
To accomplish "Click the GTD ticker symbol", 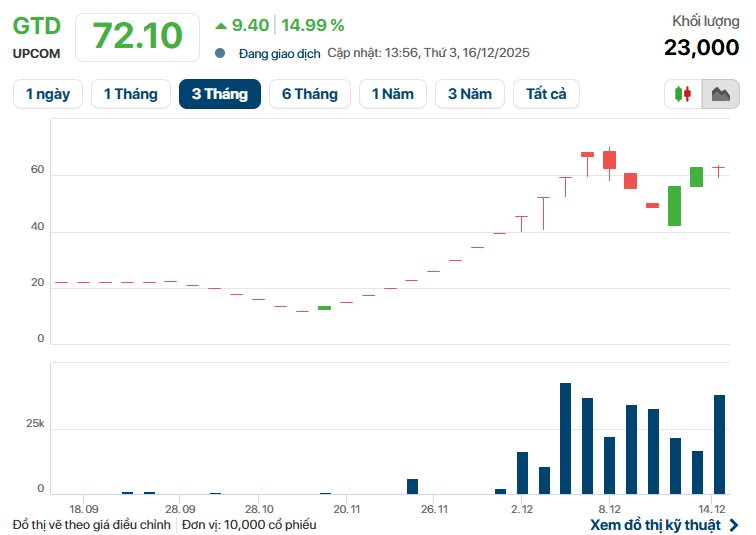I will click(37, 26).
